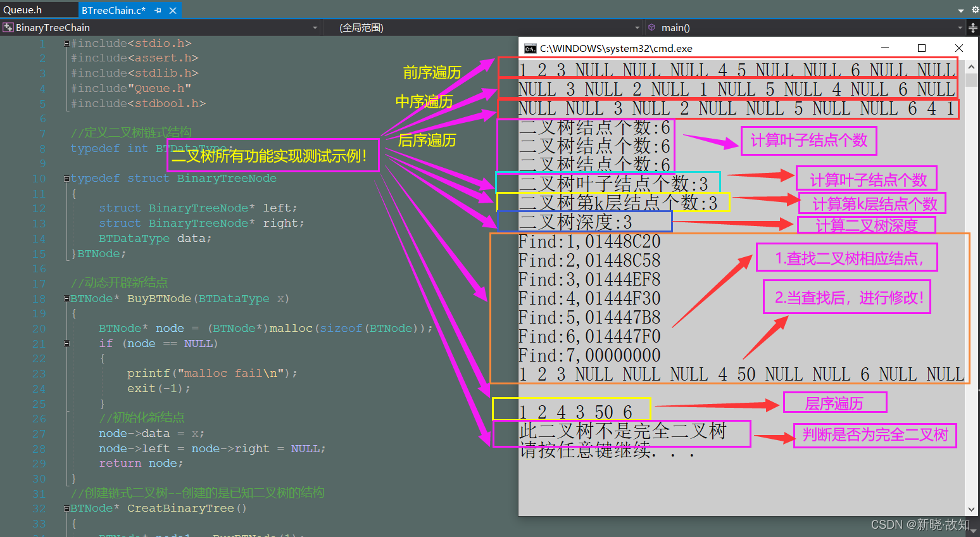
Task: Click the purple cube icon beside main()
Action: pyautogui.click(x=651, y=27)
